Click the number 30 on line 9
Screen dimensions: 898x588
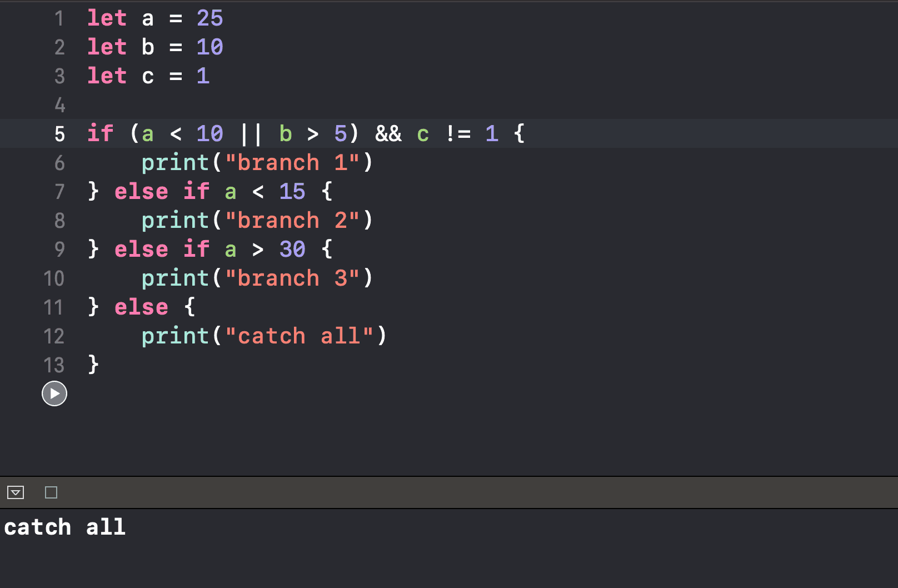[x=292, y=250]
